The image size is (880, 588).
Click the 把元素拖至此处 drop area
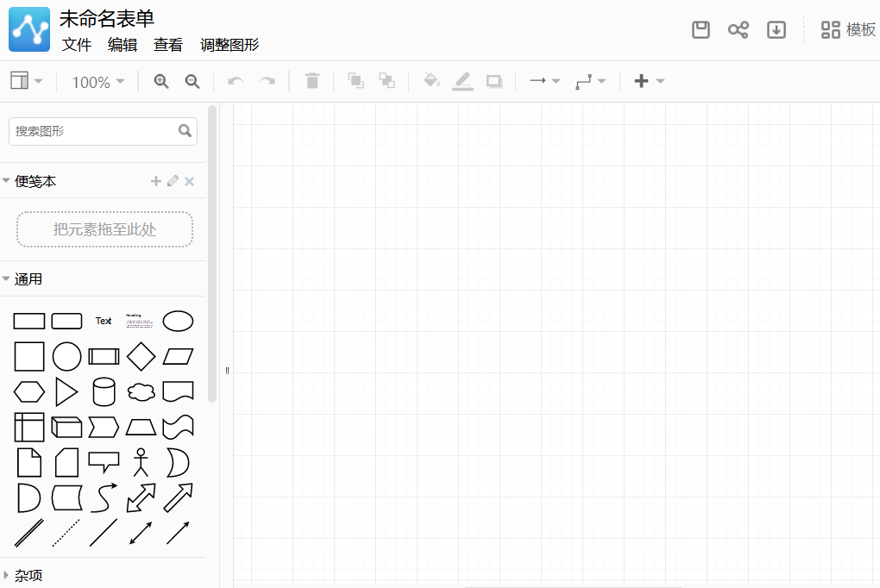105,229
